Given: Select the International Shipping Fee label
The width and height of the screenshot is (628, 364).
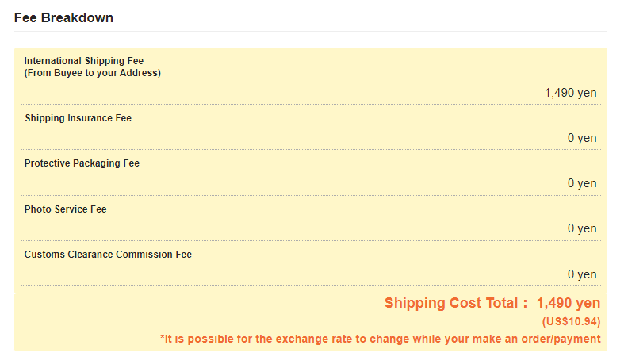Looking at the screenshot, I should [84, 61].
